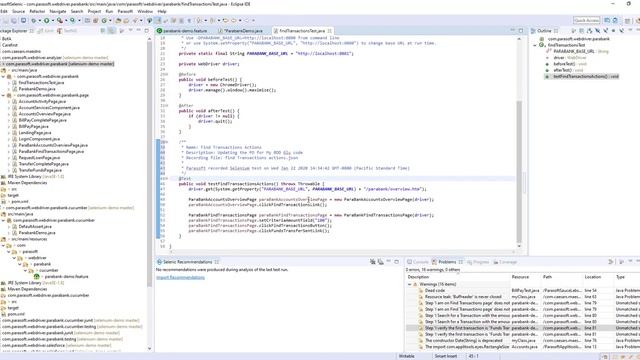Viewport: 640px width, 360px height.
Task: Click second icon in Selenic Recommendations toolbar
Action: (380, 262)
